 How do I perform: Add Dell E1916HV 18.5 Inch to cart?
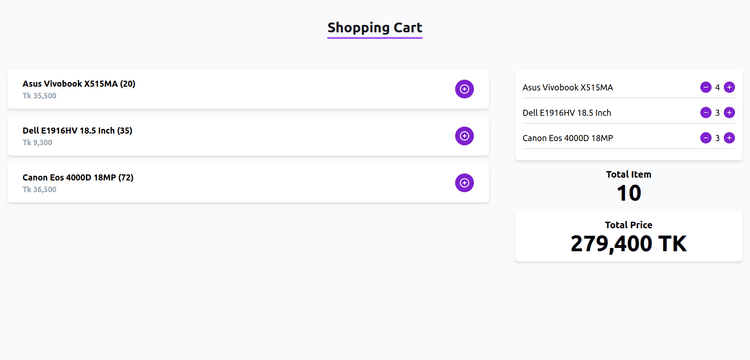click(464, 136)
